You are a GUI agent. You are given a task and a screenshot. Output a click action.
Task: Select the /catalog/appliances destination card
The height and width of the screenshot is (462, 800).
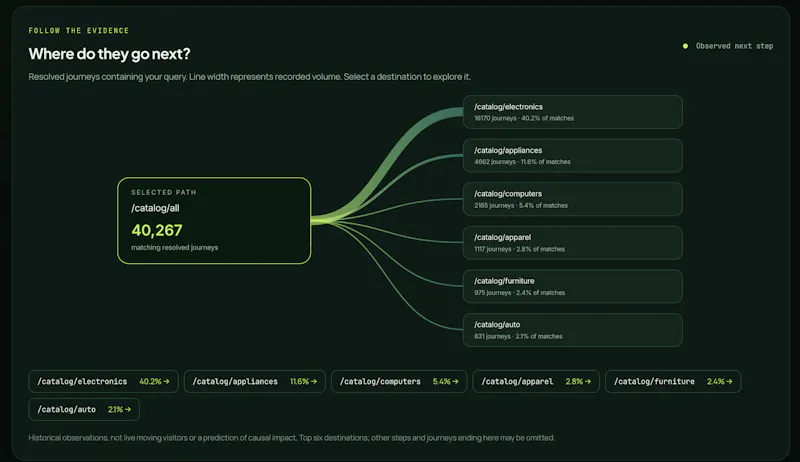pyautogui.click(x=572, y=156)
